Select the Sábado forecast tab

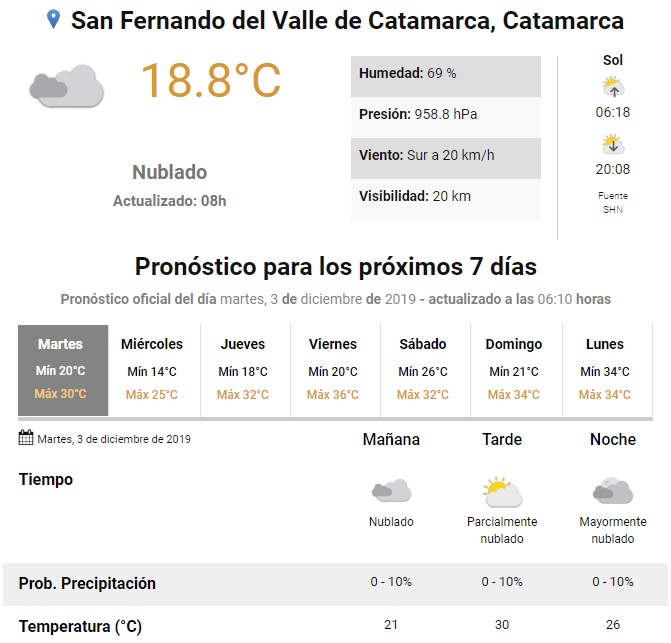(x=423, y=369)
